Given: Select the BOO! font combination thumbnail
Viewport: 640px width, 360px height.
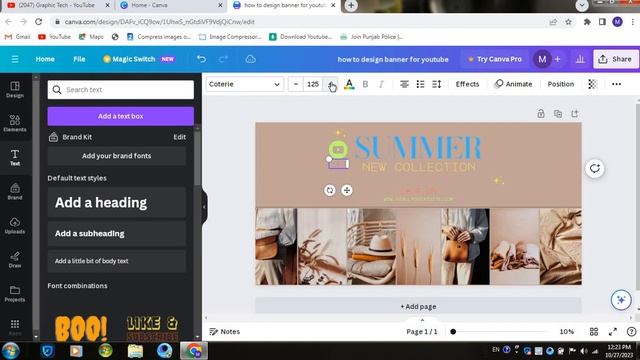Looking at the screenshot, I should (x=81, y=328).
